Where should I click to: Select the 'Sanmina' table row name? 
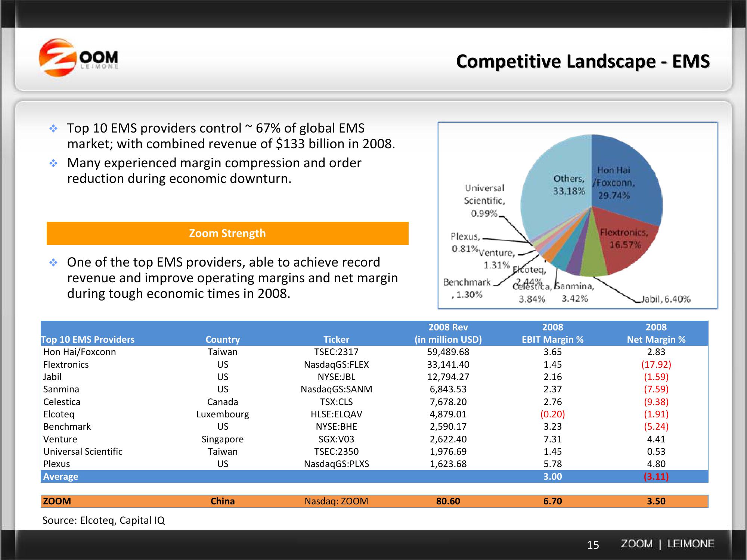pyautogui.click(x=61, y=389)
